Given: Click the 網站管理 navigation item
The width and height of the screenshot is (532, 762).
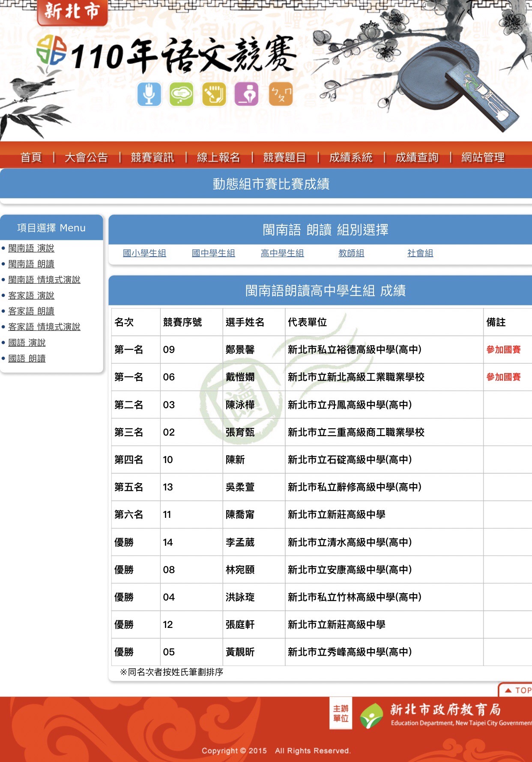Looking at the screenshot, I should [x=483, y=158].
